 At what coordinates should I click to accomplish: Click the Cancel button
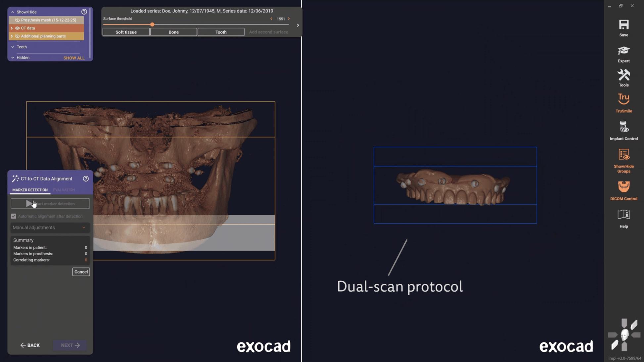click(x=81, y=272)
